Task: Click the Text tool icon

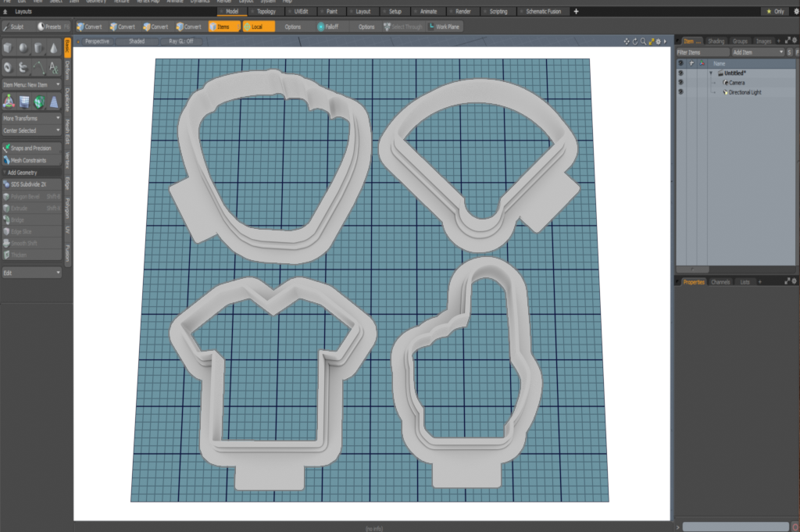Action: click(53, 68)
